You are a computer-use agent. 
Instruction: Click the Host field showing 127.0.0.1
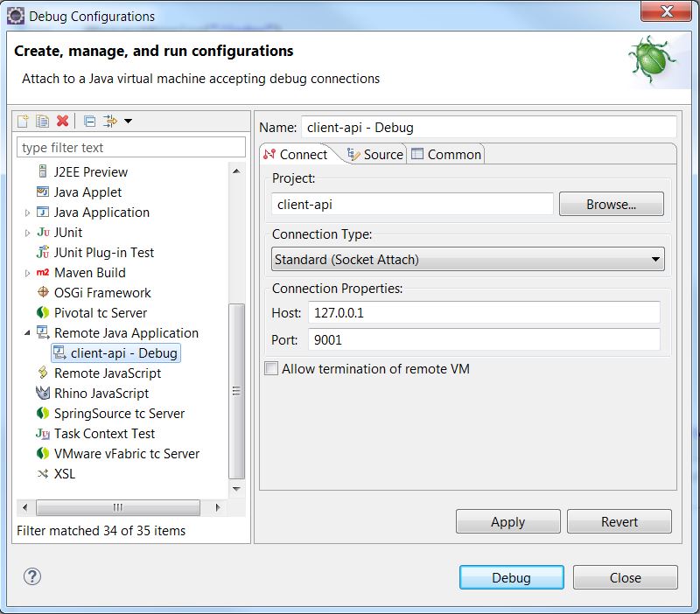pyautogui.click(x=484, y=312)
